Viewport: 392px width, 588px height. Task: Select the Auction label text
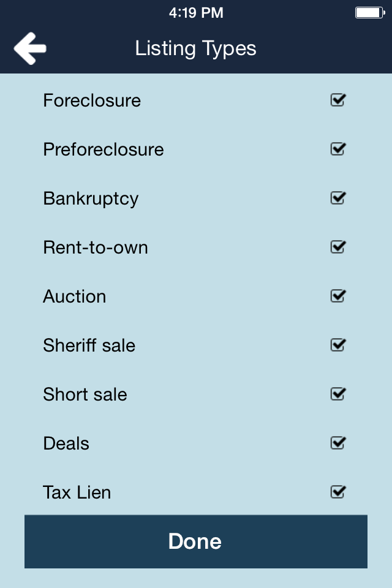(x=75, y=296)
